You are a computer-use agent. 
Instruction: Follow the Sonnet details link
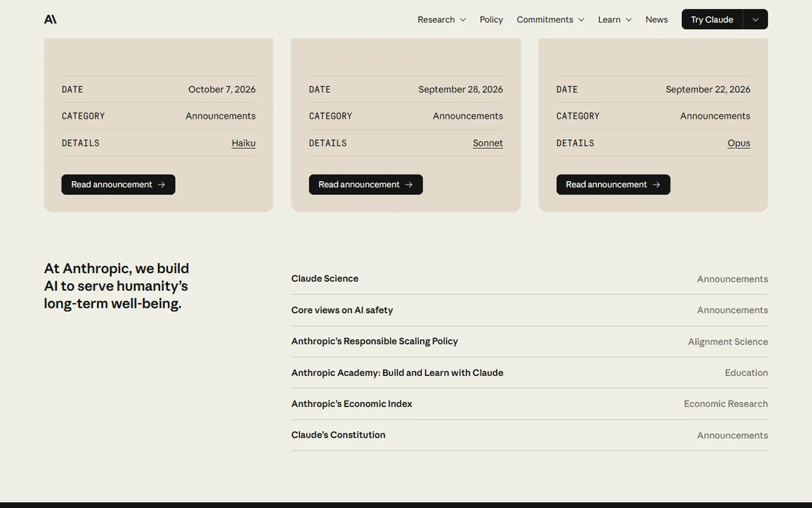(488, 143)
